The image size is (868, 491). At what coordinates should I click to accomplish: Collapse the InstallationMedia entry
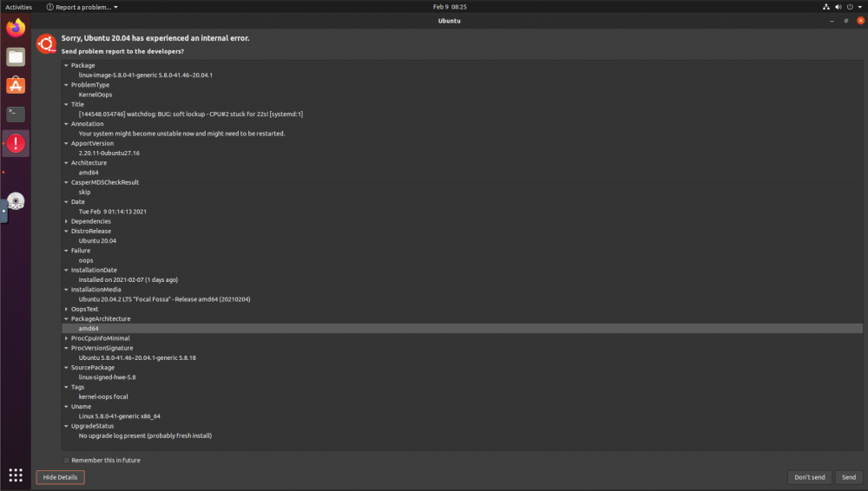pos(67,290)
